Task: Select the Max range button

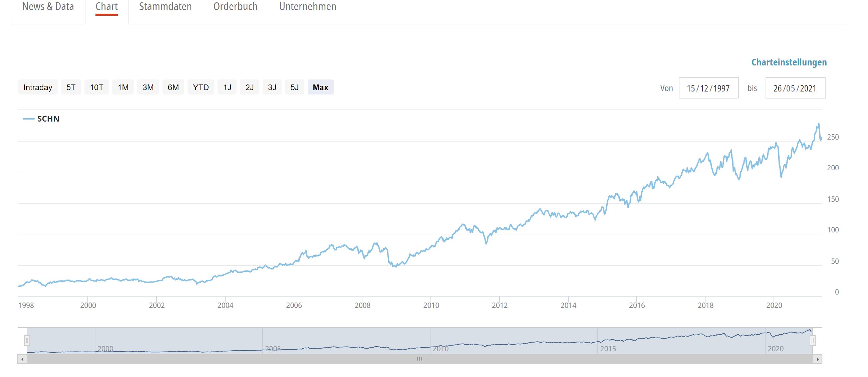Action: click(x=320, y=87)
